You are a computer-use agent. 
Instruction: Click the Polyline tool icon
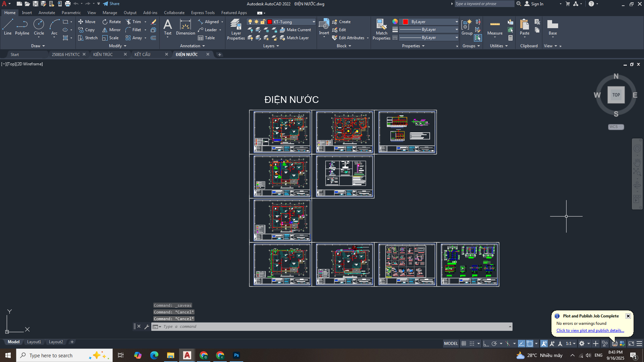(22, 27)
